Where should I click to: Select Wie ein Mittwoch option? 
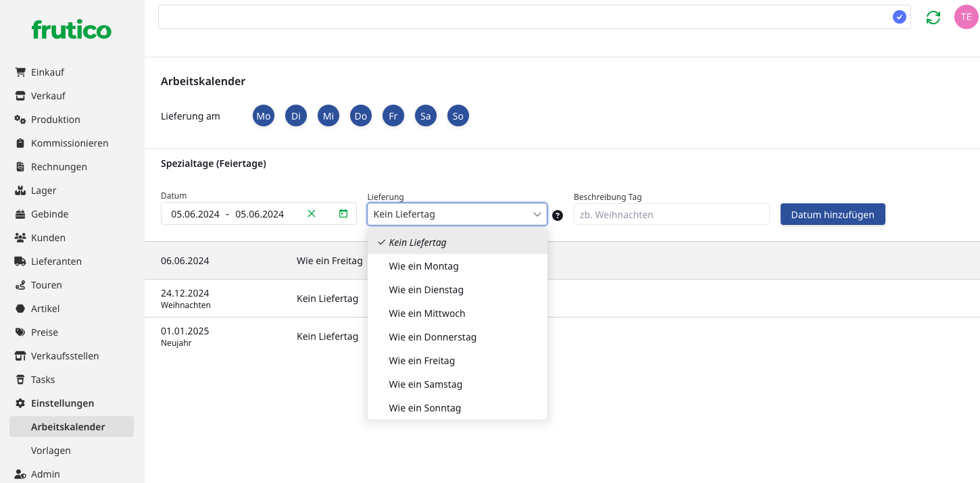[x=427, y=313]
